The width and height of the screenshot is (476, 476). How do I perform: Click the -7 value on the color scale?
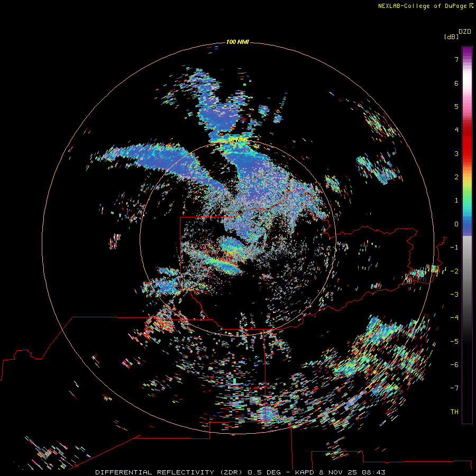click(x=454, y=388)
